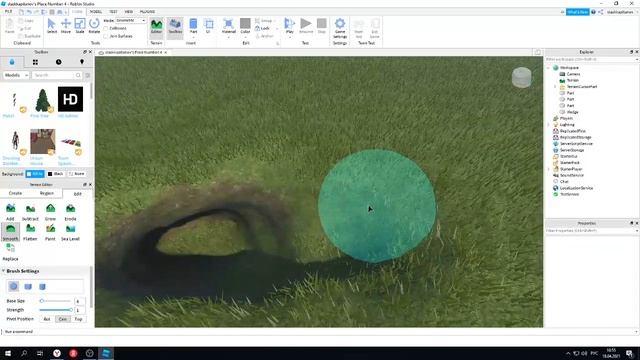Open Terrain Editor Create tab
Screen dimensions: 640x360
16,193
